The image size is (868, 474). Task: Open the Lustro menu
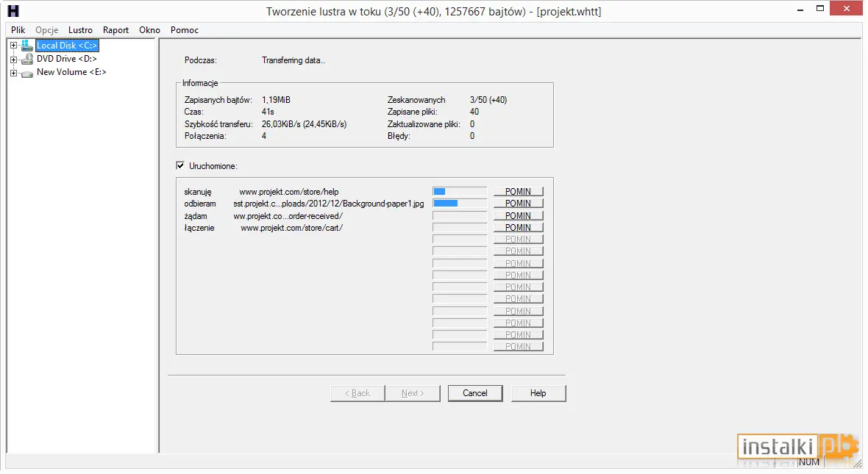click(80, 30)
